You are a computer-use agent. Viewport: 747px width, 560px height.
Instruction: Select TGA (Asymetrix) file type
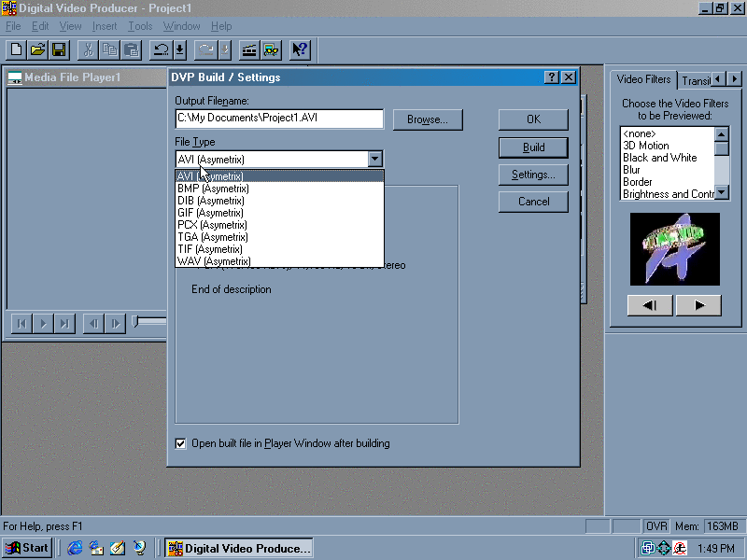click(279, 237)
